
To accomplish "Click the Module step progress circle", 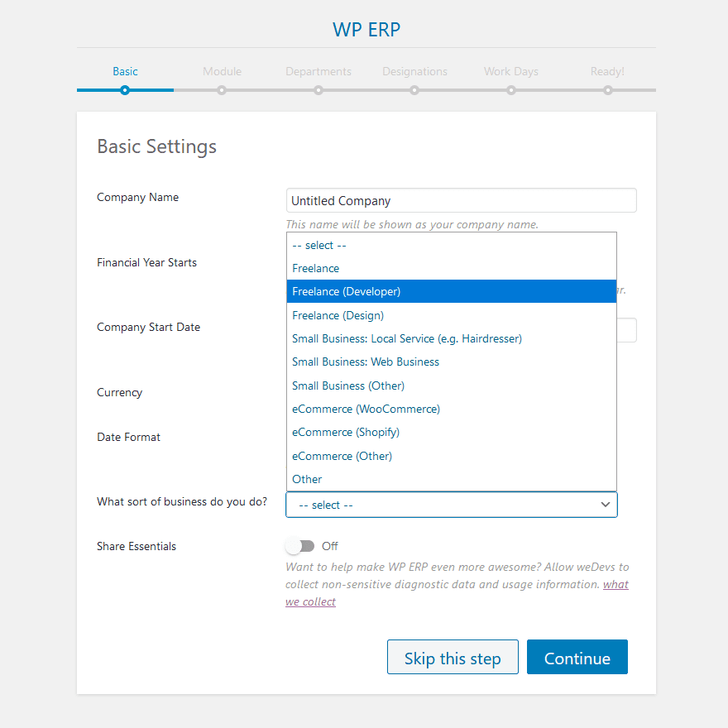I will point(222,89).
